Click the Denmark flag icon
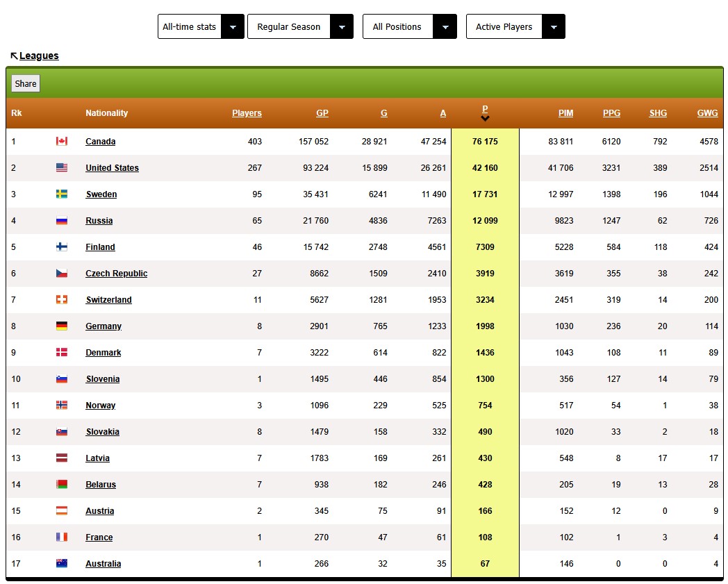728x584 pixels. (62, 352)
